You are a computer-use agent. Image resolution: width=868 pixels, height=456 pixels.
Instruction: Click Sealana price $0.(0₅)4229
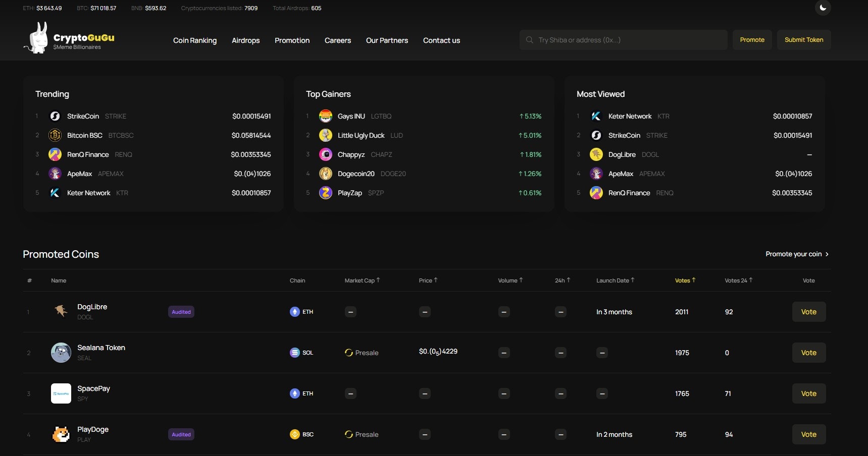(438, 352)
